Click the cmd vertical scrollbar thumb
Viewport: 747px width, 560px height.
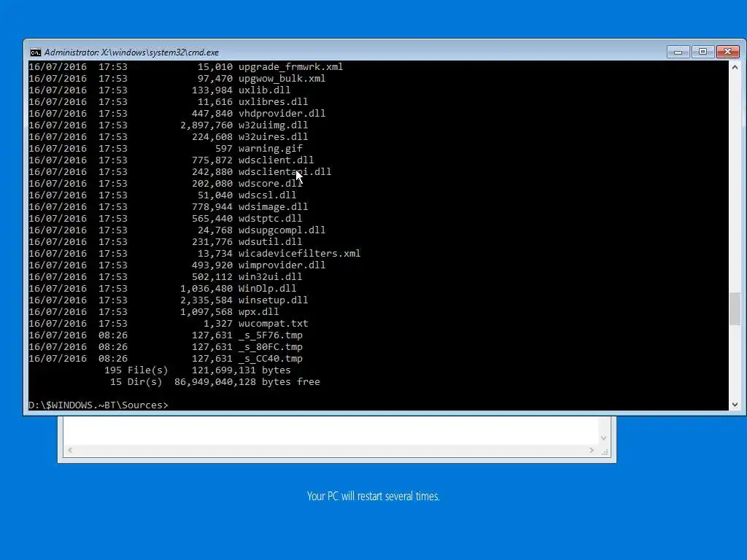[x=735, y=309]
